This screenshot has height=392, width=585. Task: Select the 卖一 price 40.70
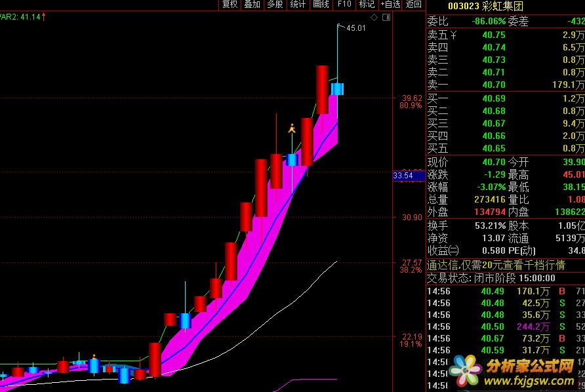(494, 85)
